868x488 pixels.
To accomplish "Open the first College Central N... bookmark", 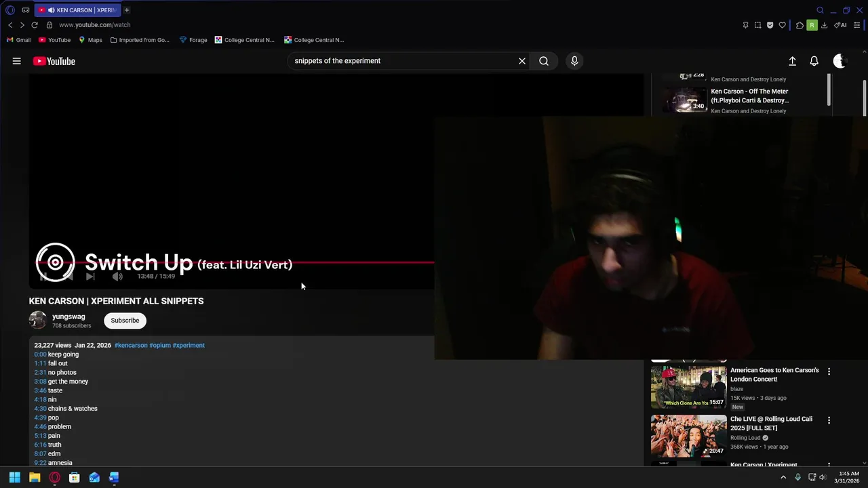I will point(245,40).
